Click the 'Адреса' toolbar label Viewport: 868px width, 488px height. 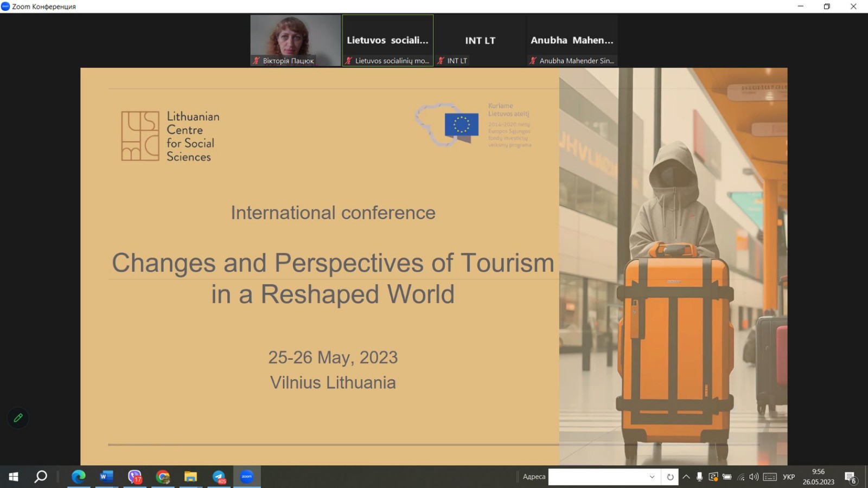[534, 477]
